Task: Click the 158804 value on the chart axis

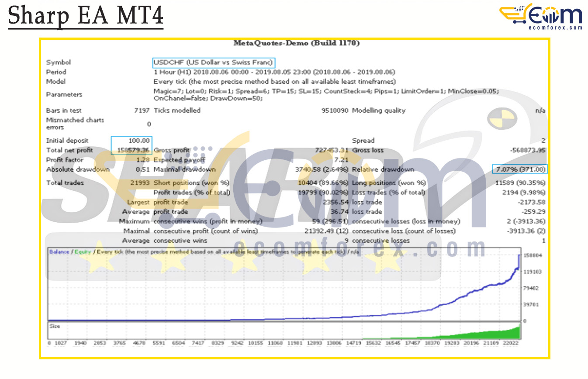Action: click(533, 255)
